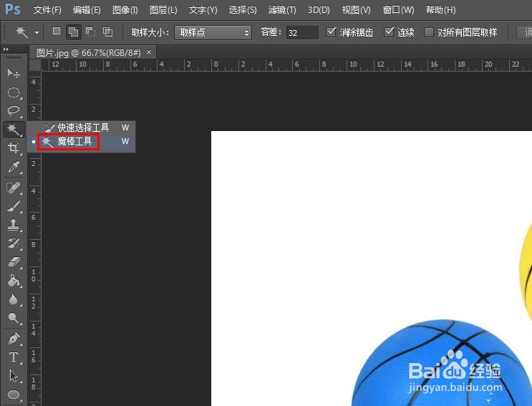Open the 视图(V) menu
The image size is (532, 406).
pos(357,10)
